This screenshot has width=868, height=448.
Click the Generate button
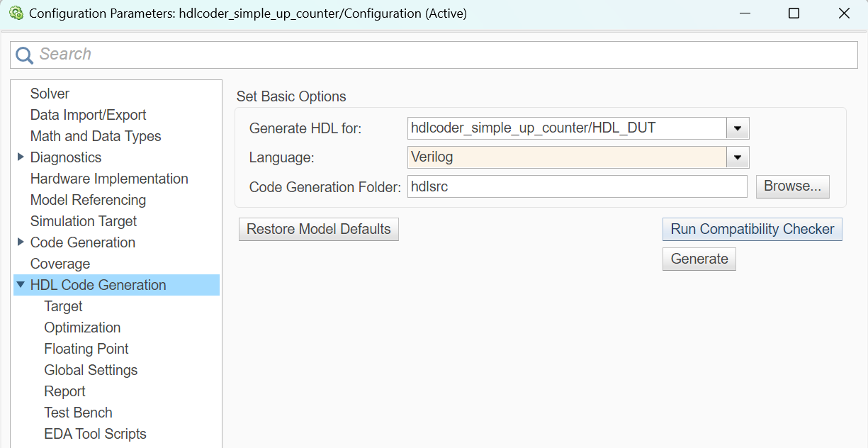pyautogui.click(x=699, y=259)
